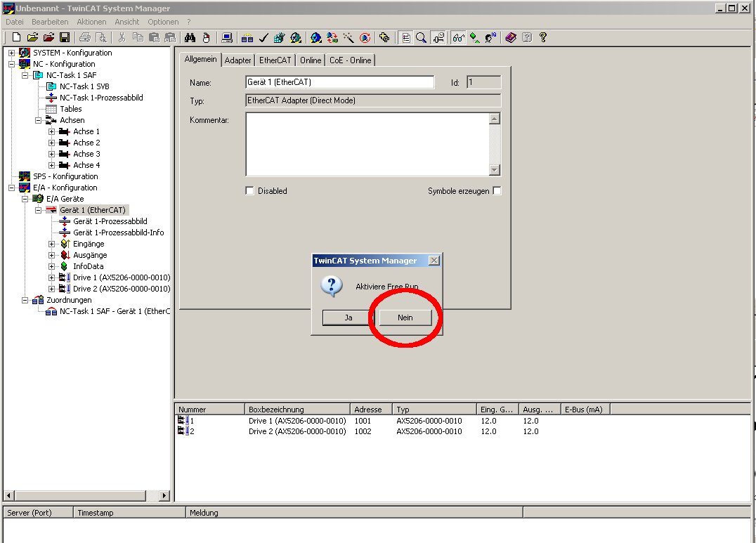Click the Choose Target System computer icon

(227, 38)
